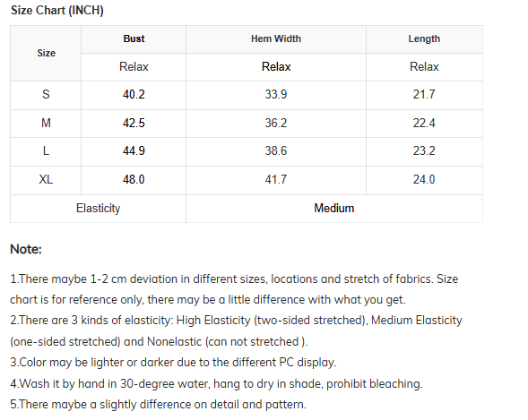Screen dimensions: 528x420
Task: Click the Size header cell
Action: click(46, 53)
